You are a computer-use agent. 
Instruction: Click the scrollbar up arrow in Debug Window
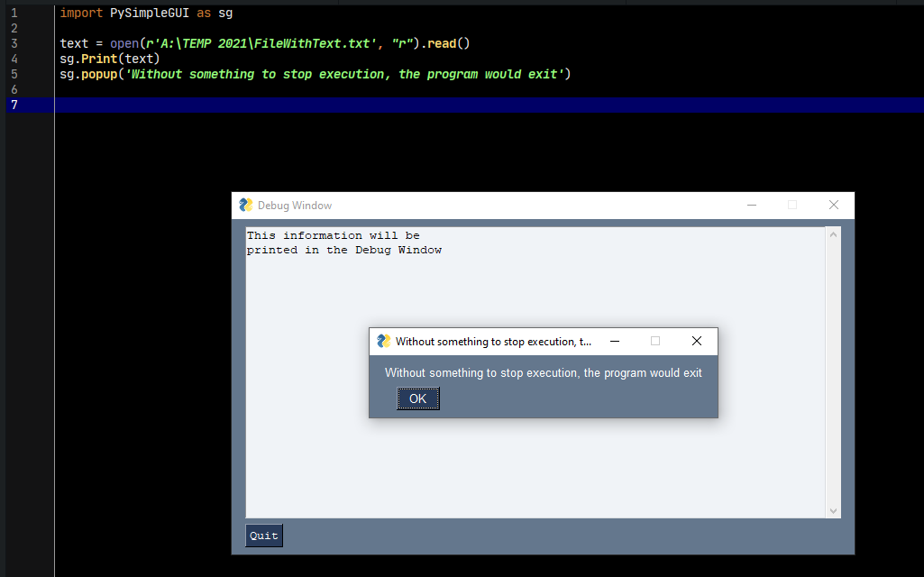pyautogui.click(x=833, y=233)
